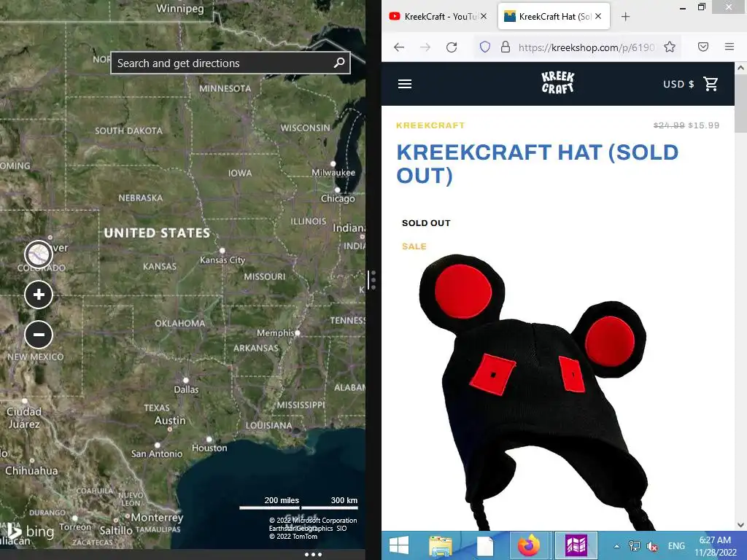The height and width of the screenshot is (560, 747).
Task: Click the KREEKCRAFT HAT (SOLD OUT) title
Action: (538, 164)
